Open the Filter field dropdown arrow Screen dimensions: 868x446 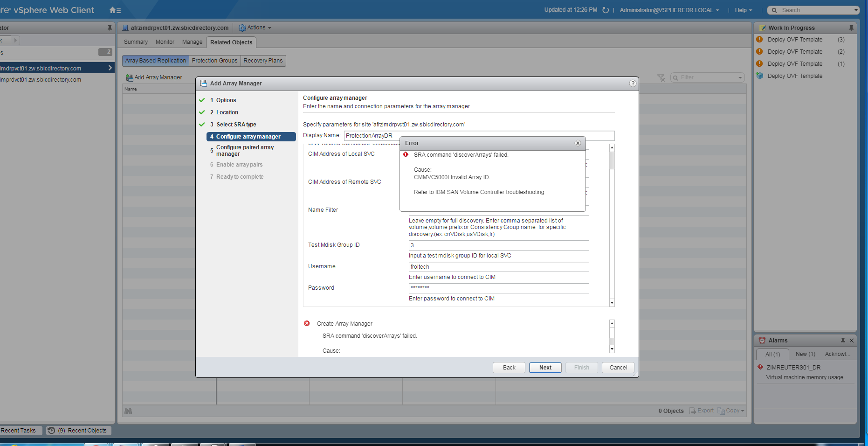point(740,78)
